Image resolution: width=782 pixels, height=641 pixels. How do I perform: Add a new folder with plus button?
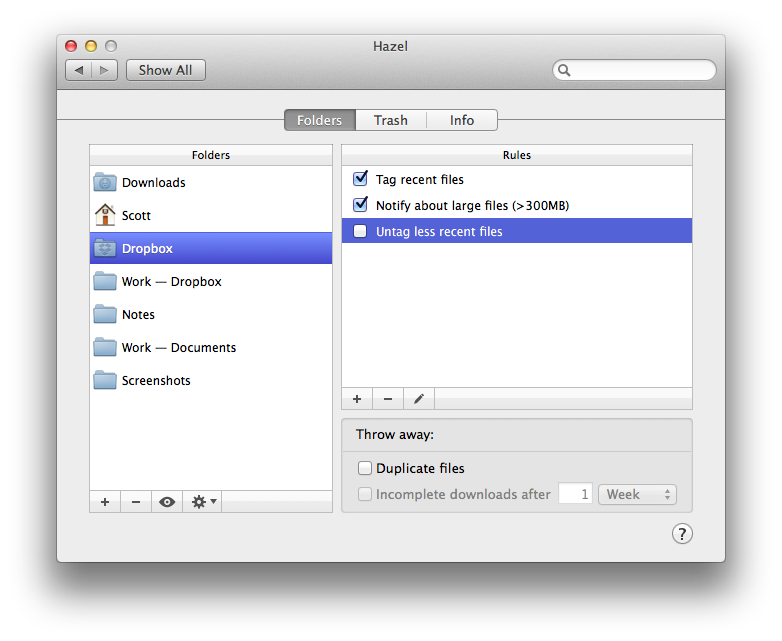105,502
